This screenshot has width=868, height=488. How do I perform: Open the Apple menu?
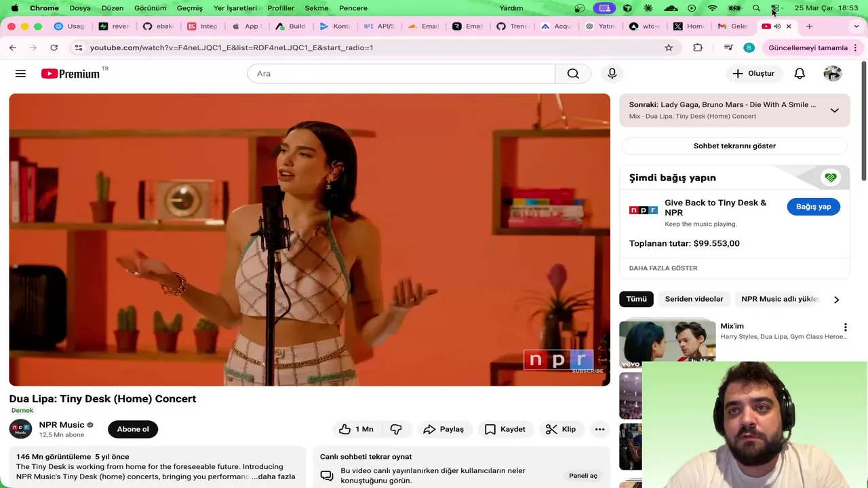pos(15,8)
